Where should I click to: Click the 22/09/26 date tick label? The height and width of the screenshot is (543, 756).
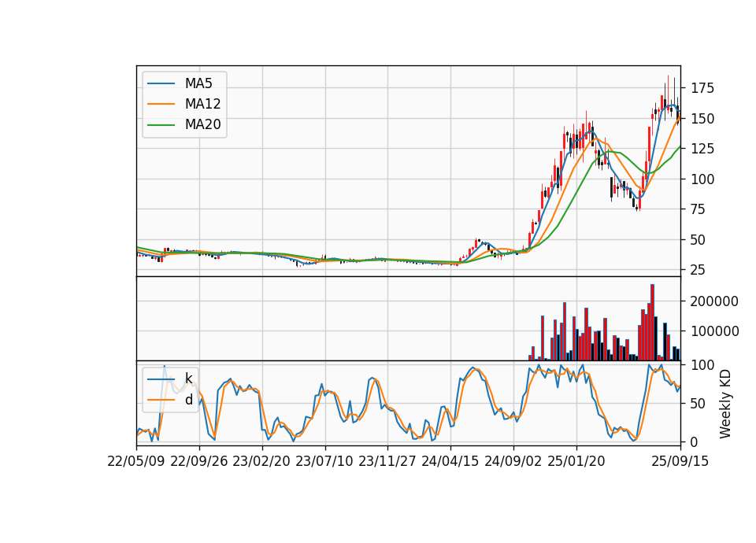(x=199, y=461)
